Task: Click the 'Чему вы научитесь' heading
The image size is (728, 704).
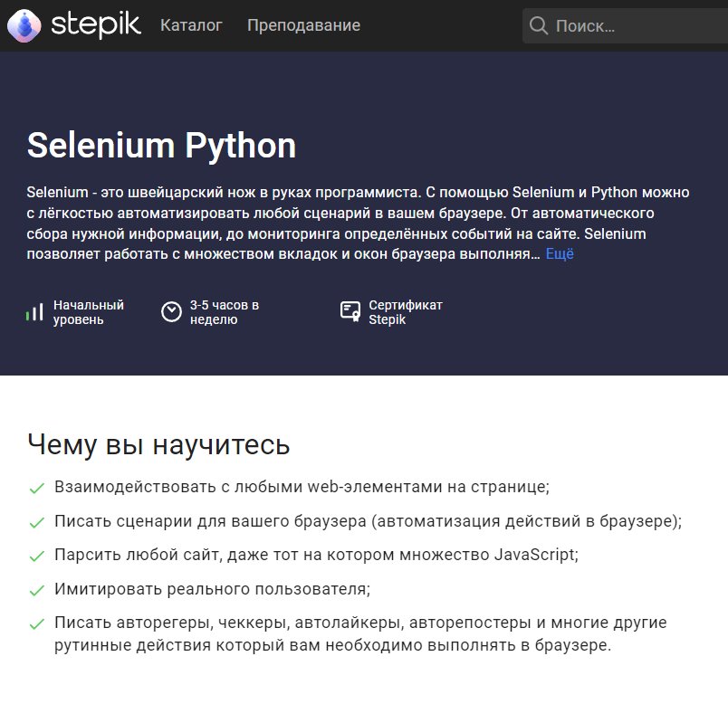Action: pos(158,445)
